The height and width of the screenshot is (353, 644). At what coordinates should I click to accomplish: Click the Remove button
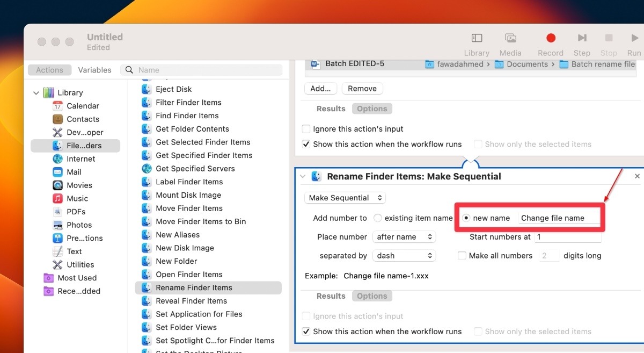[362, 88]
